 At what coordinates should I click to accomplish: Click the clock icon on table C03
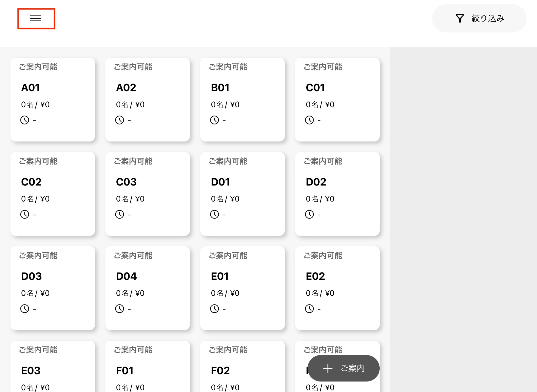click(120, 215)
